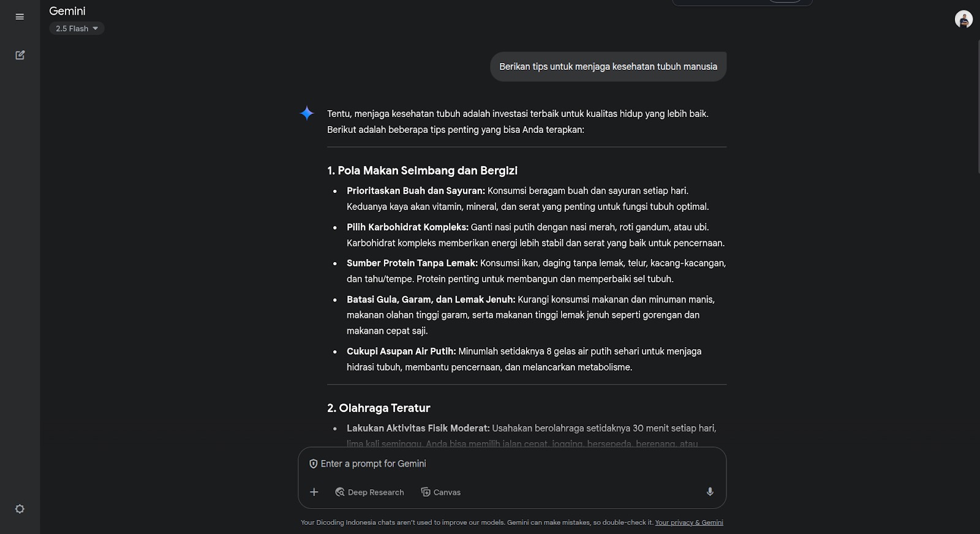Click the bold text "Pilih Karbohidrat Kompleks:"

coord(407,227)
